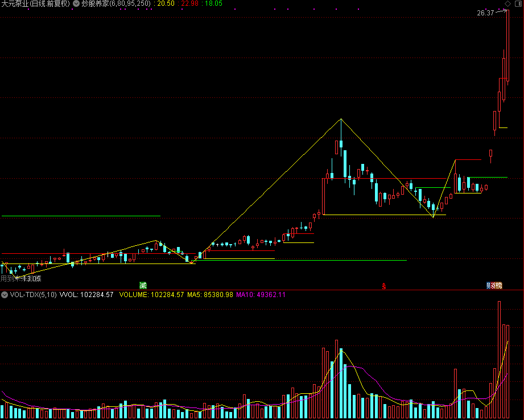
Task: Click the brown 榜 marker icon
Action: tap(499, 285)
